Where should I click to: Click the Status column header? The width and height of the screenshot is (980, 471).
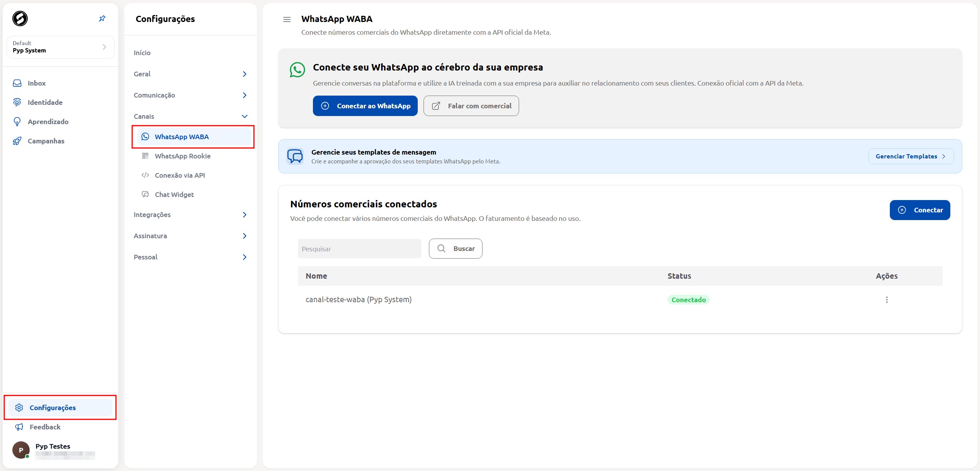tap(679, 276)
